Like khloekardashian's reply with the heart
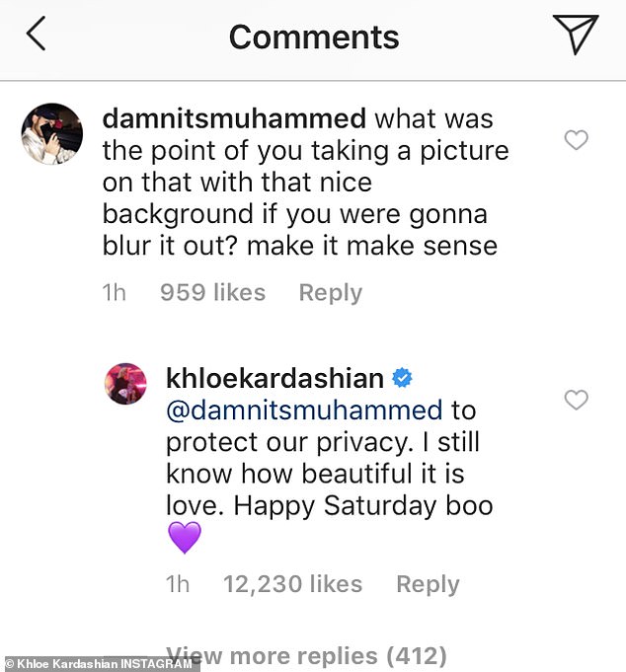Viewport: 626px width, 672px height. pyautogui.click(x=576, y=400)
